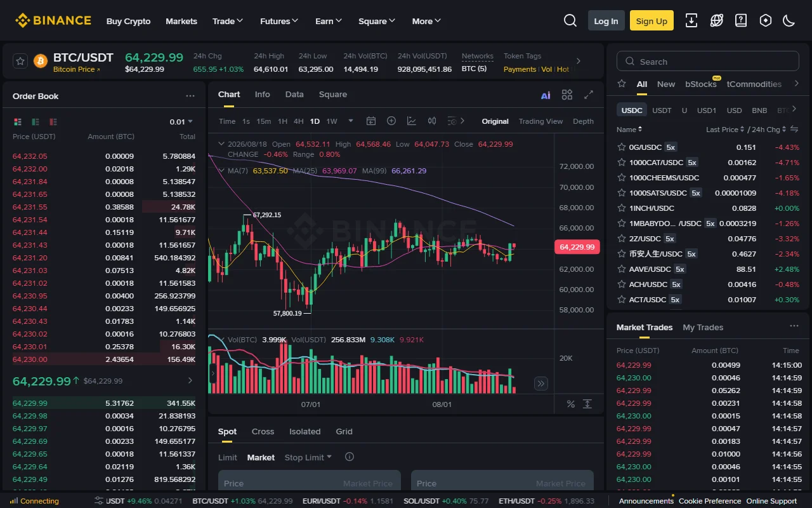Show more chart tools via right chevron

tap(462, 121)
